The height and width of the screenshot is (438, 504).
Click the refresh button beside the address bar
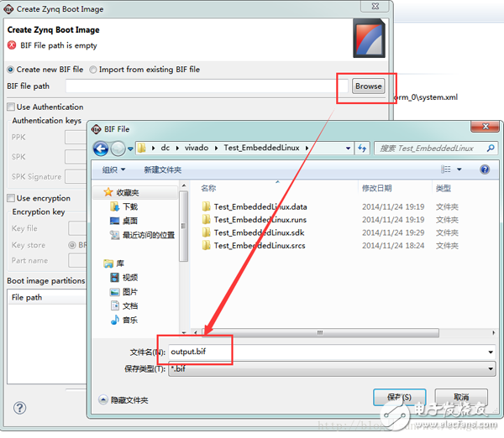363,149
